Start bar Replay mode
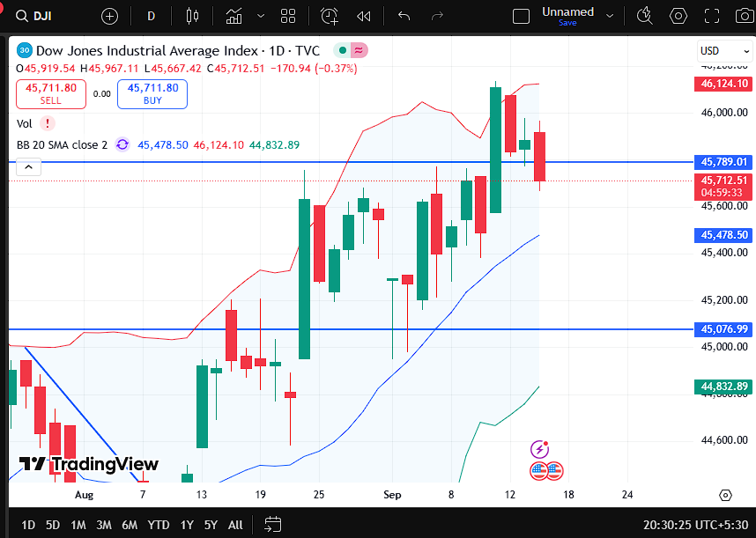The width and height of the screenshot is (756, 538). [x=363, y=16]
